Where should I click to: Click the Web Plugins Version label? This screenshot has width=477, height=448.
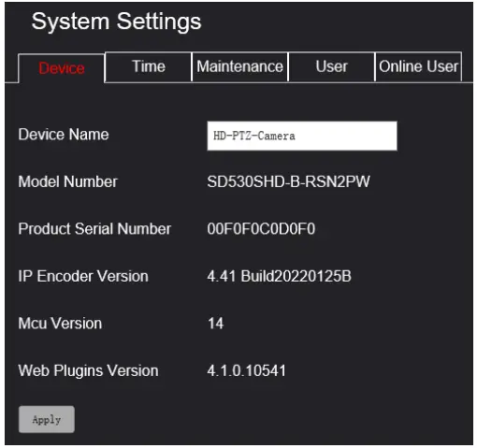tap(89, 371)
